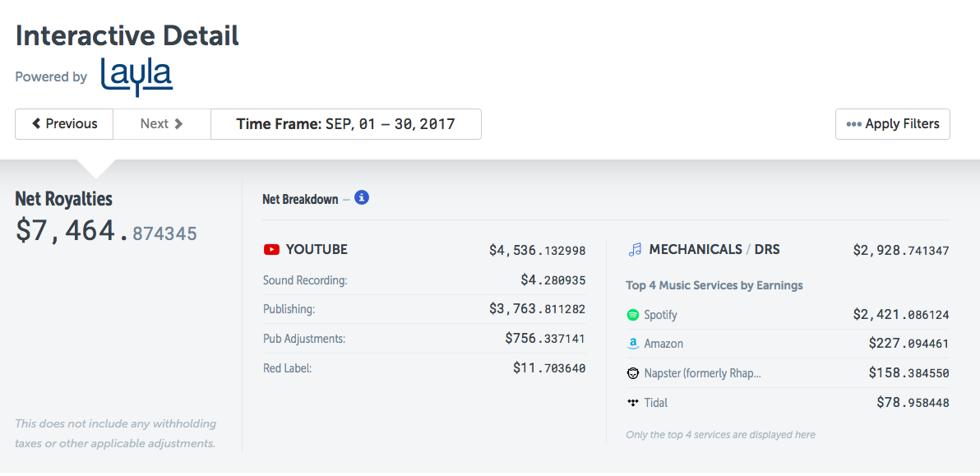Viewport: 980px width, 476px height.
Task: Open the Time Frame selector
Action: 345,123
